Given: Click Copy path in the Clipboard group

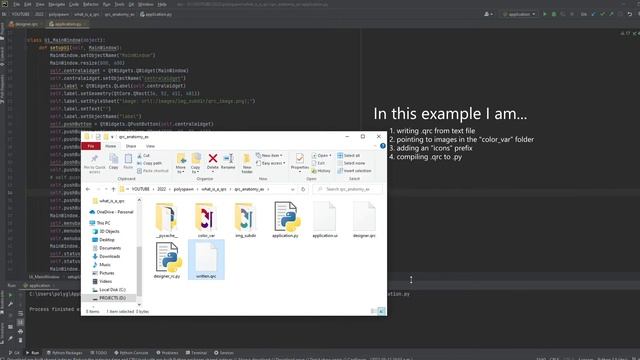Looking at the screenshot, I should 149,163.
